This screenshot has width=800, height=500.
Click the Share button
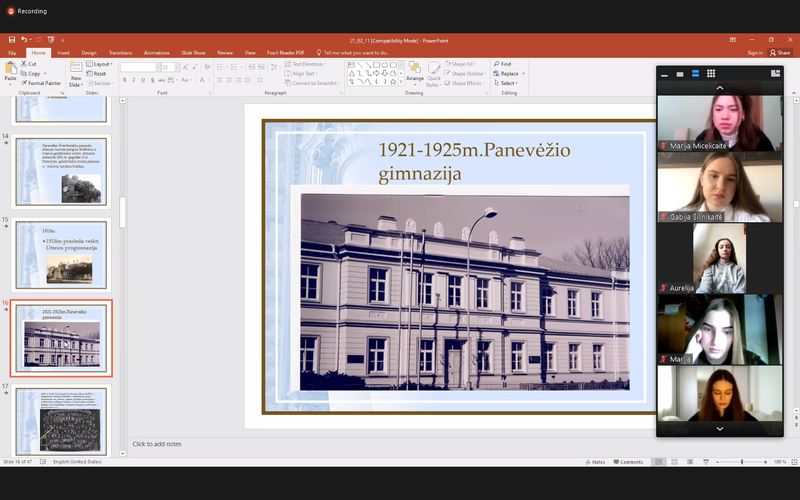click(780, 52)
